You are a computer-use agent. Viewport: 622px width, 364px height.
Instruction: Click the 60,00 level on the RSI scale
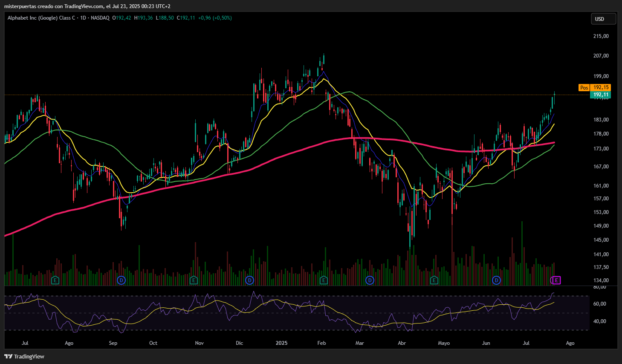click(600, 304)
